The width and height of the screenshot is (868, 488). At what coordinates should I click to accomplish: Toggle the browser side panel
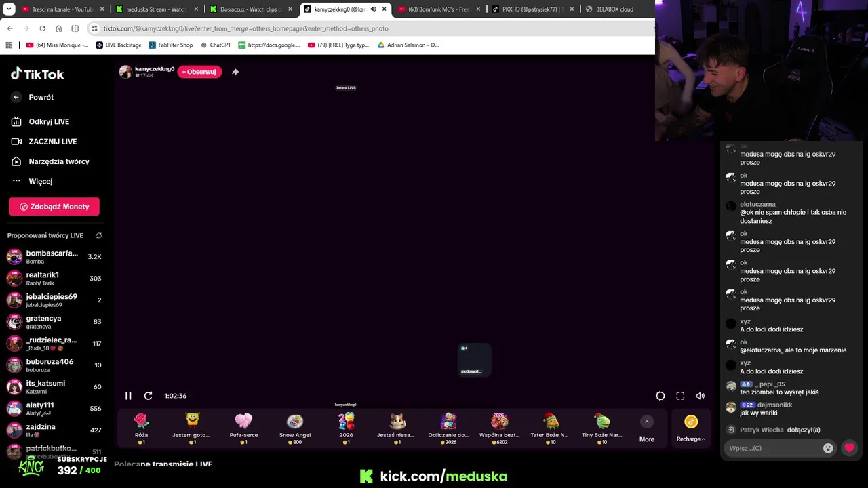coord(75,28)
